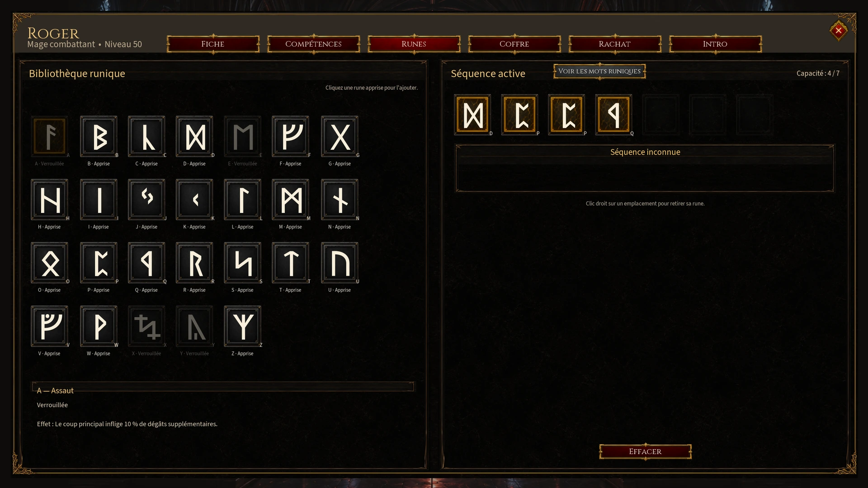The width and height of the screenshot is (868, 488).
Task: Add the N rune
Action: (x=340, y=199)
